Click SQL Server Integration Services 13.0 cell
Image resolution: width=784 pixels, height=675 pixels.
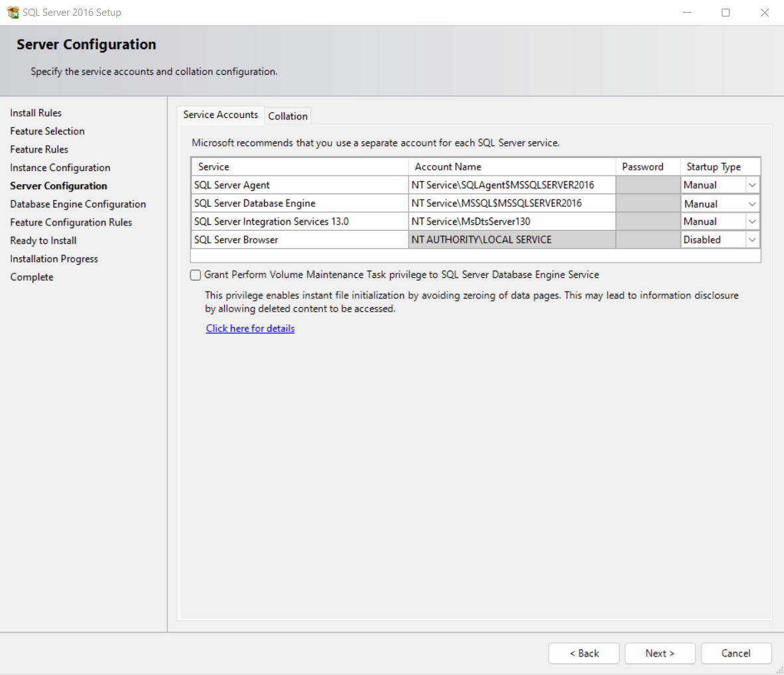300,221
